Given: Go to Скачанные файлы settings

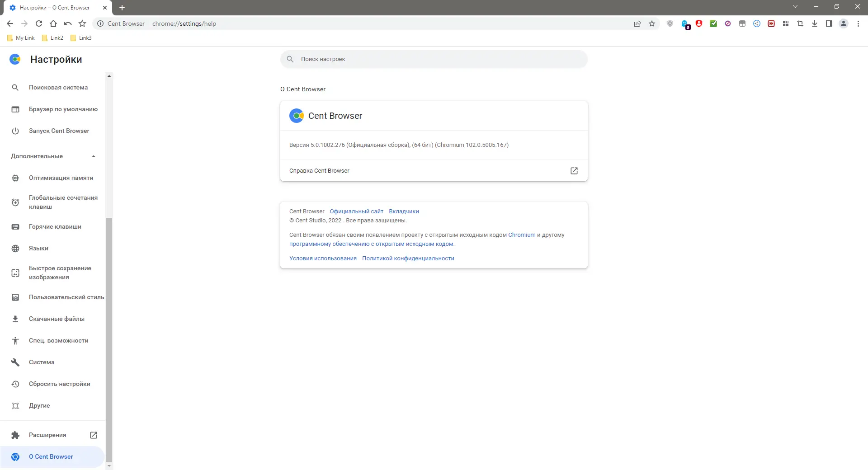Looking at the screenshot, I should 53,319.
